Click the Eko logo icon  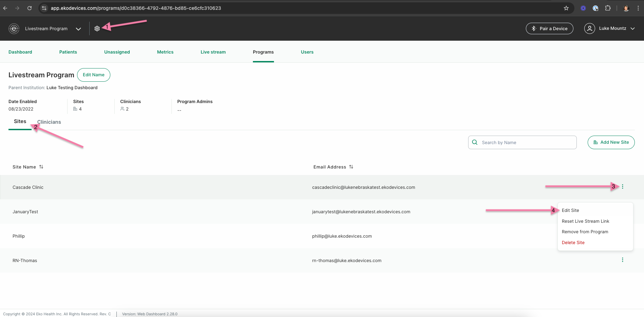click(14, 29)
